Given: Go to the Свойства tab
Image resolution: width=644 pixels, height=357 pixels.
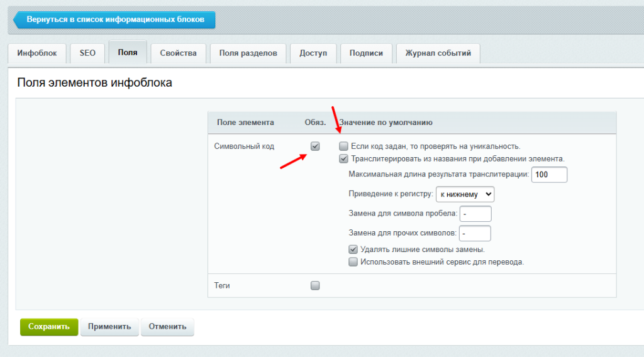Looking at the screenshot, I should [178, 53].
